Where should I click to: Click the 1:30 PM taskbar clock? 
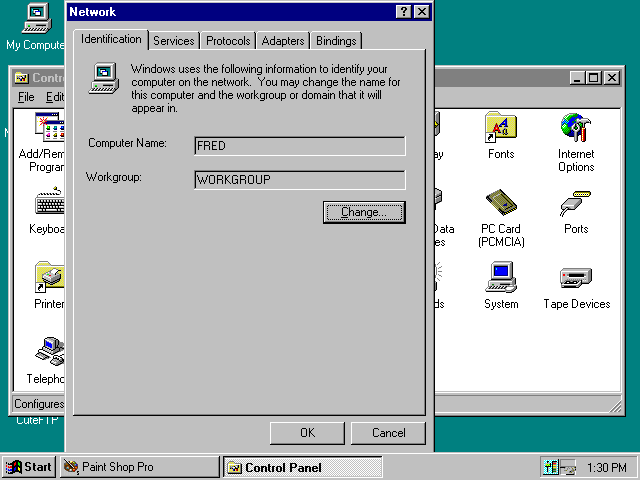(x=607, y=467)
